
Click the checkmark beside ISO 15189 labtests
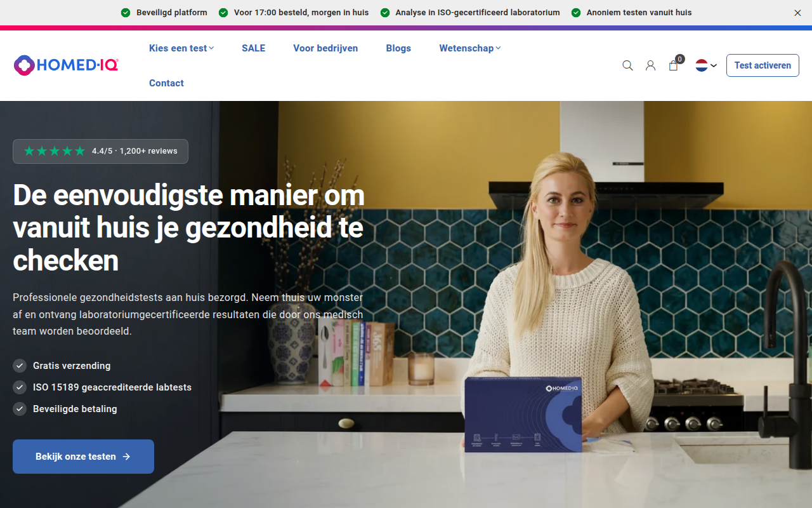pos(20,387)
